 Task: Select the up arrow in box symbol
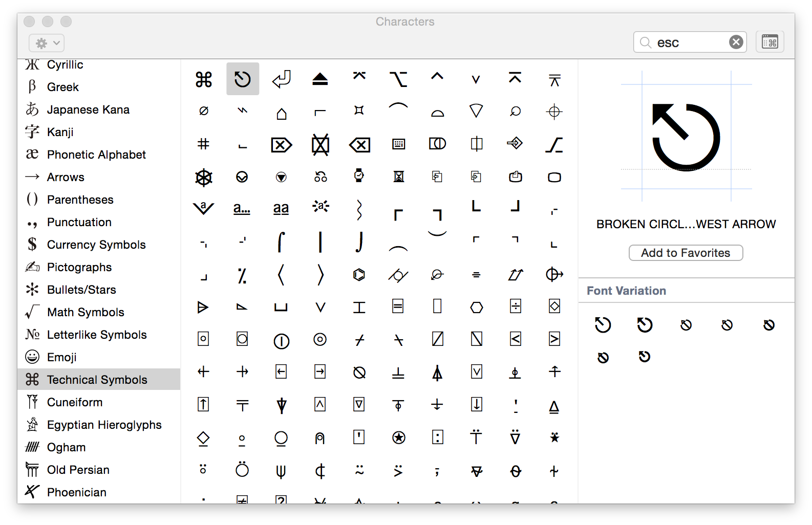click(203, 404)
